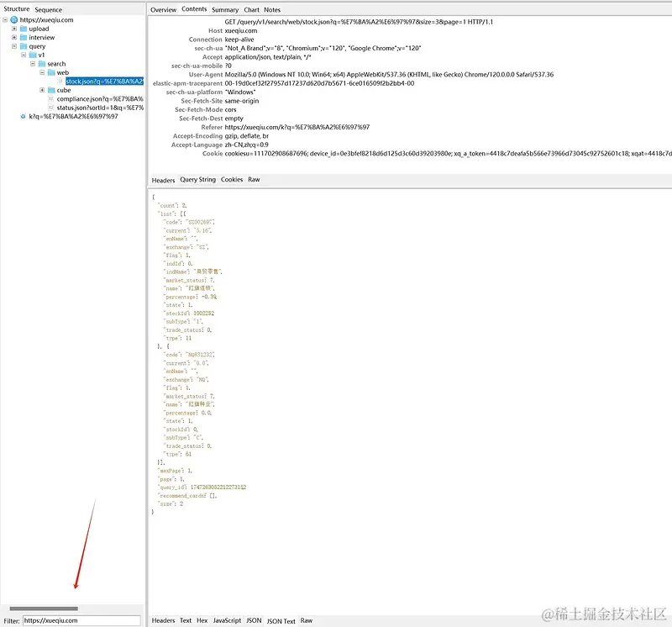Open the Overview tab
672x627 pixels.
163,10
